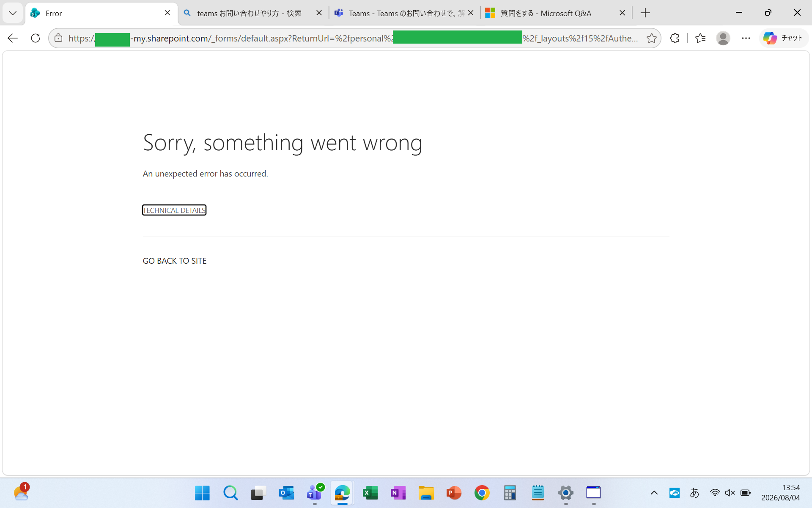Refresh the error page
Image resolution: width=812 pixels, height=508 pixels.
click(x=36, y=38)
